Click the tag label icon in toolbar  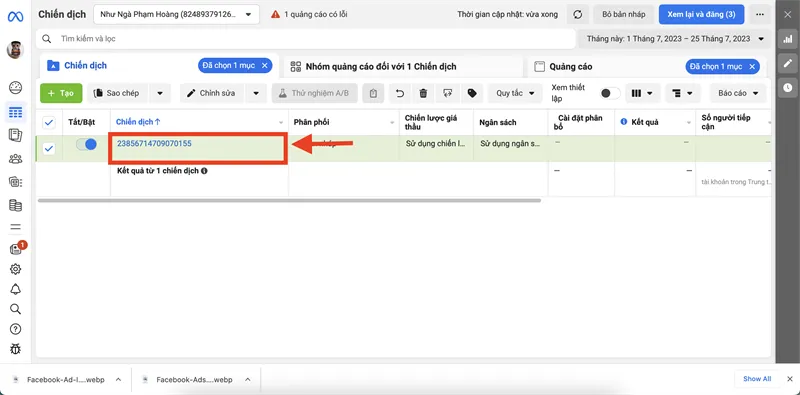472,93
